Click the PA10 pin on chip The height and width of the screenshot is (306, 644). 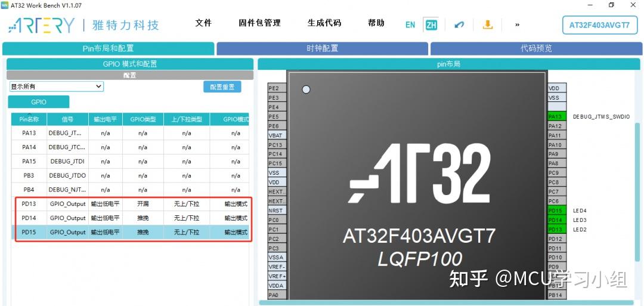557,145
